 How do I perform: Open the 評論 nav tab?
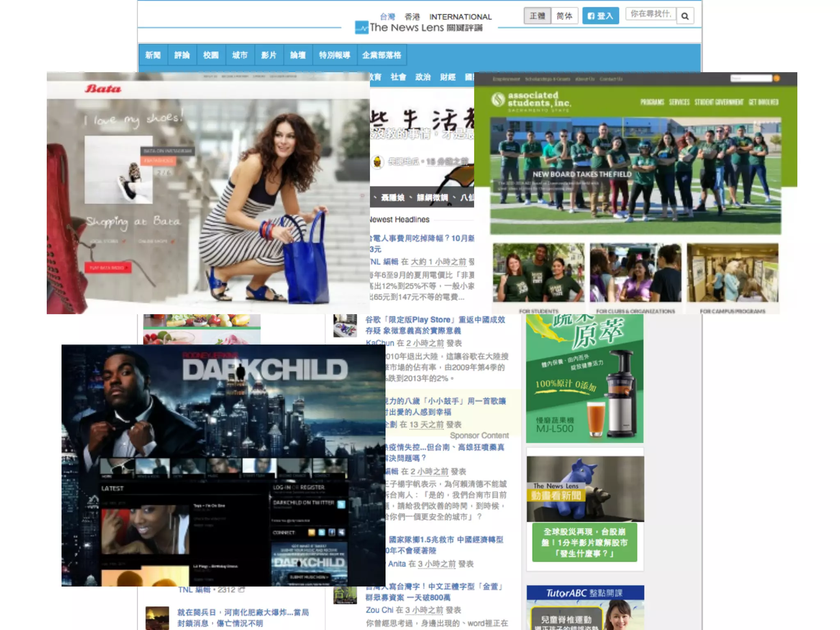click(182, 55)
